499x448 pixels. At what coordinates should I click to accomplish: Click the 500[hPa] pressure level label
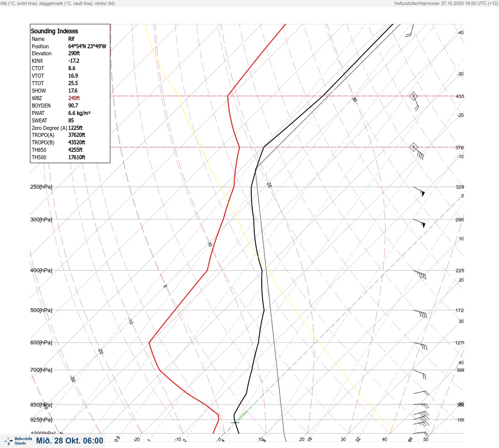[41, 310]
